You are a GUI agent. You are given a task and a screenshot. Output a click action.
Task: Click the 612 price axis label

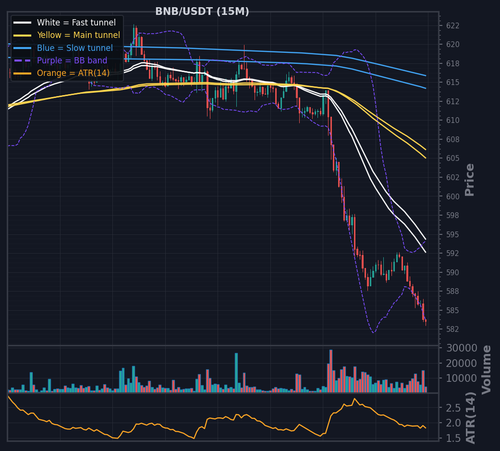pyautogui.click(x=453, y=101)
